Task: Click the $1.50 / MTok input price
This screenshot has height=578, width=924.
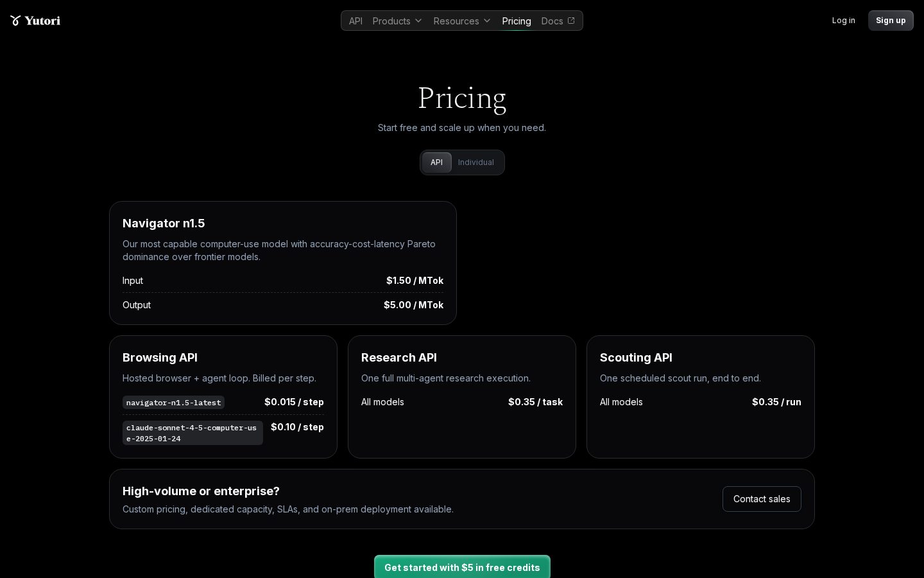Action: [x=415, y=281]
